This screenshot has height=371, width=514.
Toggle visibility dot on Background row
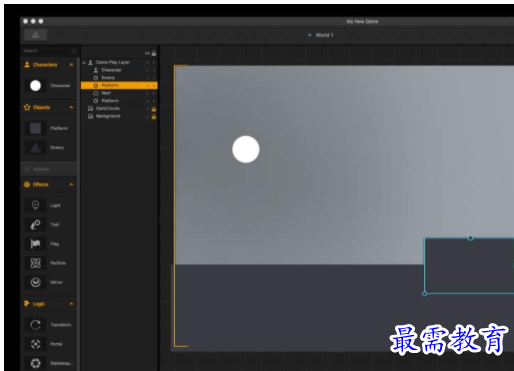(x=147, y=116)
